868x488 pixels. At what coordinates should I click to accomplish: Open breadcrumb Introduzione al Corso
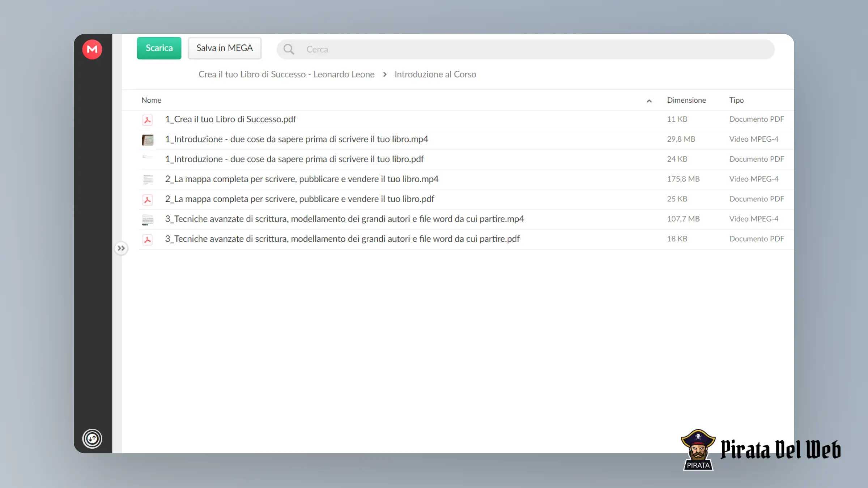point(435,74)
